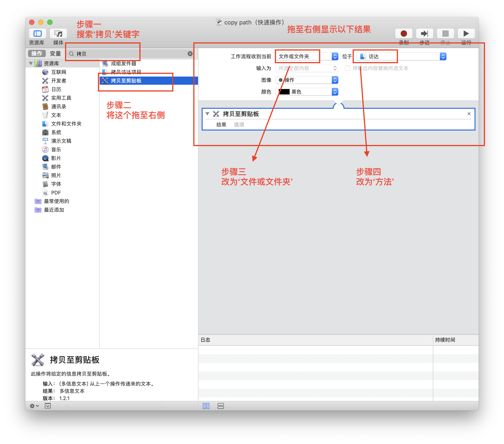Screen dimensions: 504x444
Task: Open the 选项 tab in the action
Action: [x=239, y=125]
